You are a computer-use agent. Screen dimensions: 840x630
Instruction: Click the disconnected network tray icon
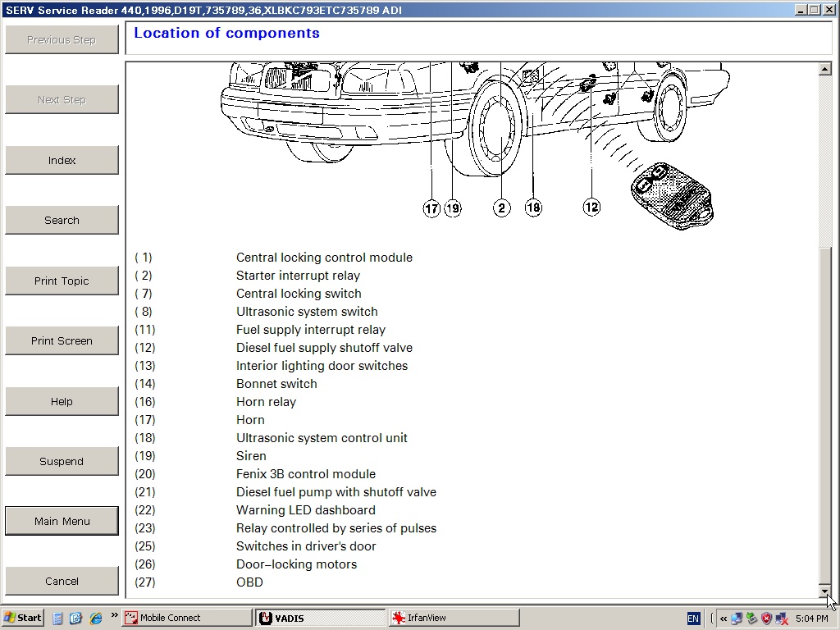tap(782, 619)
